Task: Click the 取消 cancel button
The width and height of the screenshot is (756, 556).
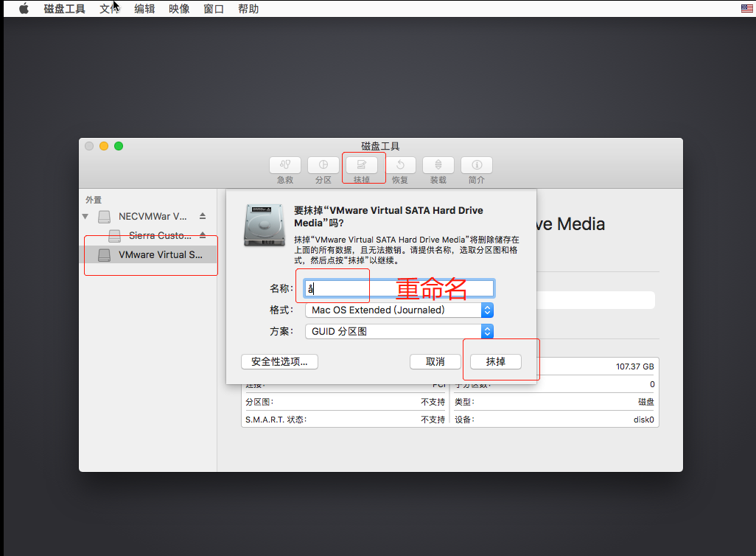Action: (435, 361)
